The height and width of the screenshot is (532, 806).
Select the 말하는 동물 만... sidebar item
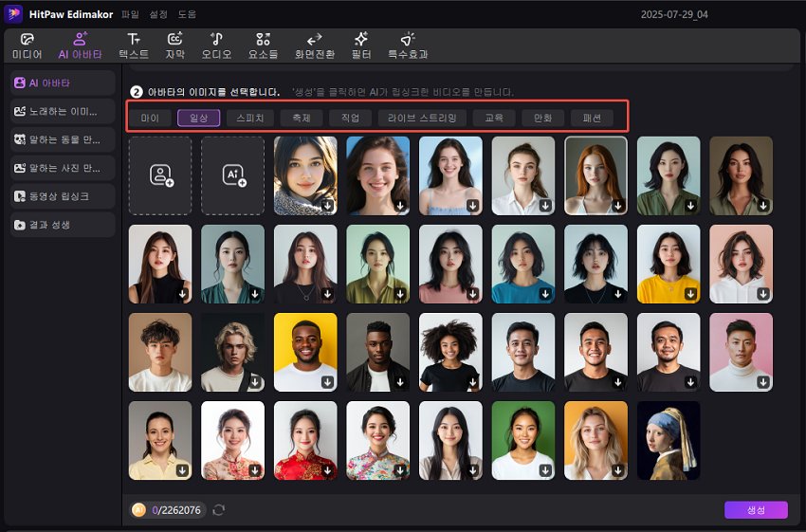click(x=63, y=139)
